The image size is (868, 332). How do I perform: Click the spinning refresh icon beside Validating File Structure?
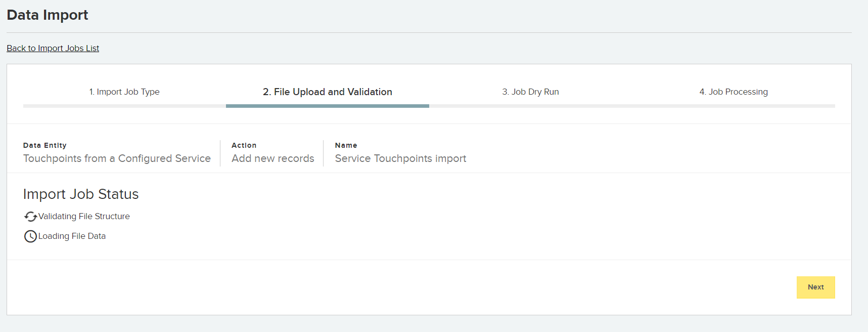tap(30, 217)
